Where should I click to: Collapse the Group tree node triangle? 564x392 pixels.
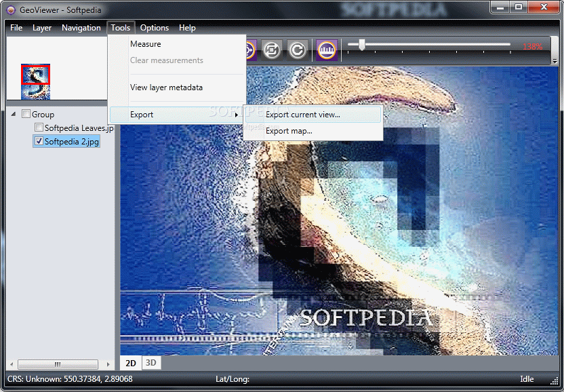tap(14, 114)
